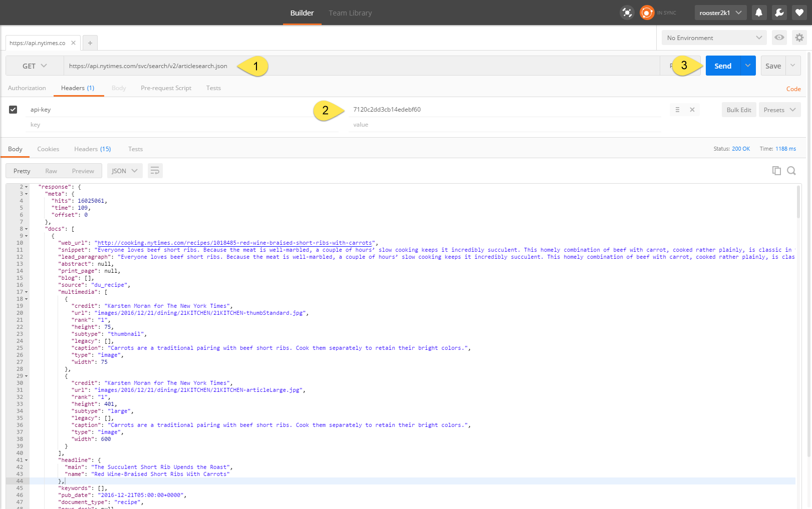The image size is (812, 509).
Task: Open the Pre-request Script tab
Action: (166, 88)
